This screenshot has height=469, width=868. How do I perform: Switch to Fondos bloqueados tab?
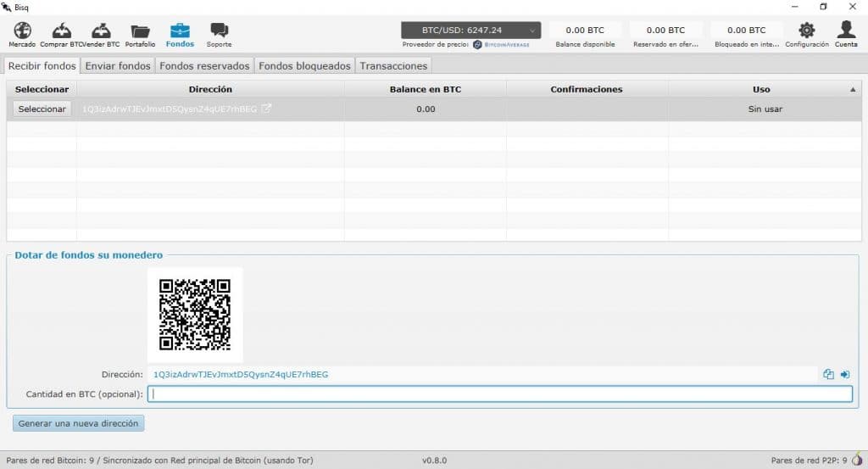coord(304,65)
